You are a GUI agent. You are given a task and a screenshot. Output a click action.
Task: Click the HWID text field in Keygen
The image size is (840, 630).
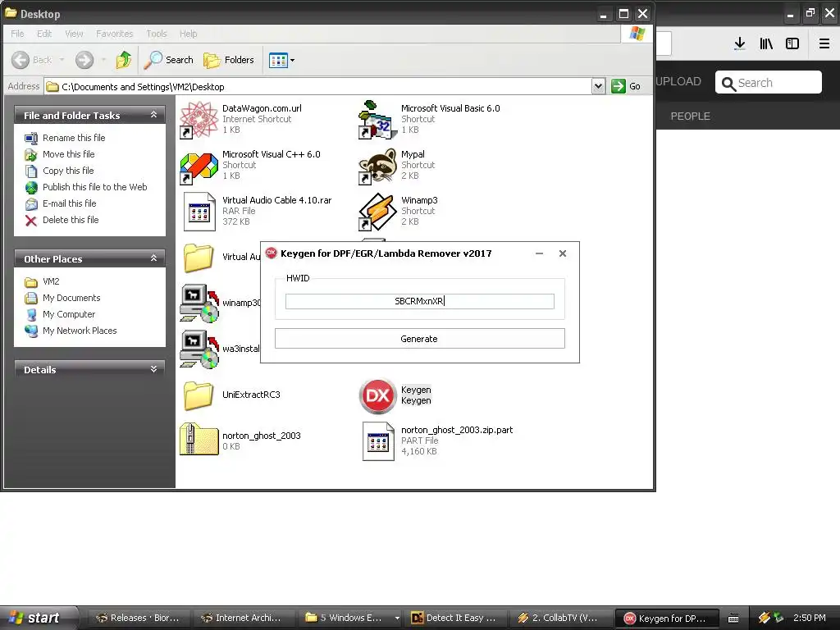[419, 302]
